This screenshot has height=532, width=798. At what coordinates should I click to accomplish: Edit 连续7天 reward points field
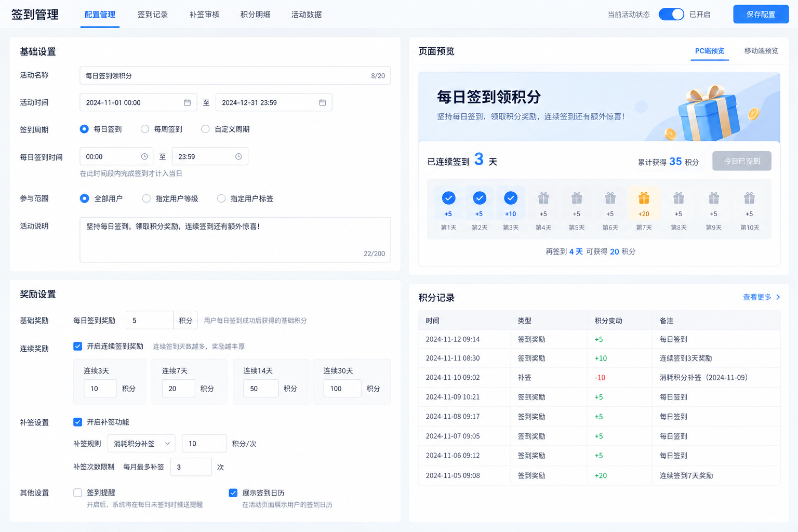pos(178,389)
